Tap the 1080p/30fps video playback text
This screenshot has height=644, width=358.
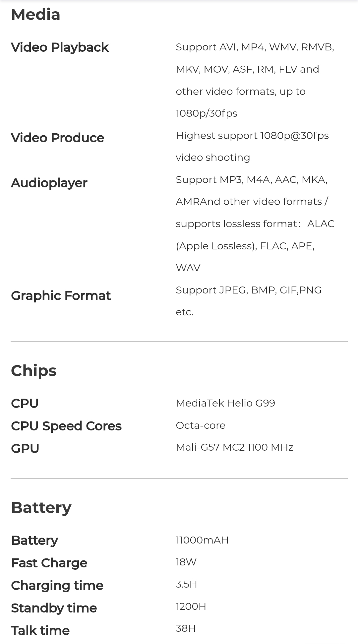(x=207, y=113)
